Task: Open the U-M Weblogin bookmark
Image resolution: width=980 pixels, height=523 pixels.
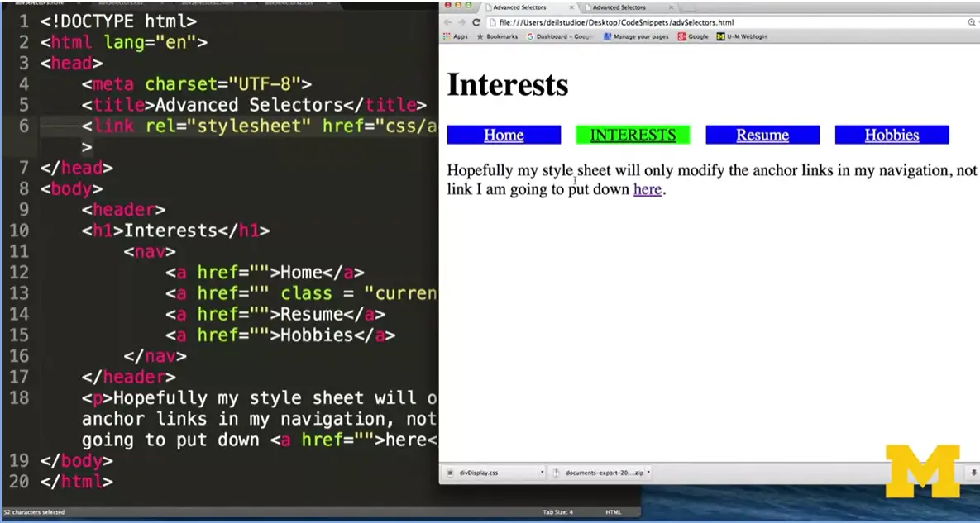Action: 742,36
